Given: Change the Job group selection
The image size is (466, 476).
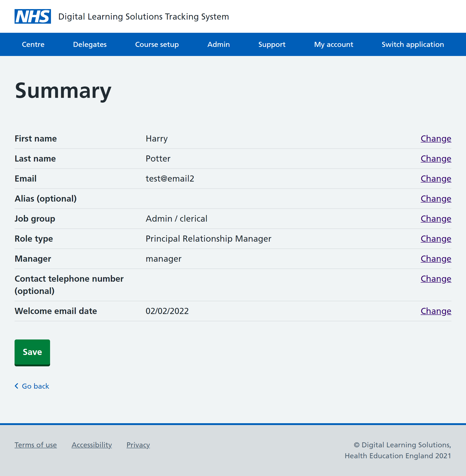Looking at the screenshot, I should 436,218.
